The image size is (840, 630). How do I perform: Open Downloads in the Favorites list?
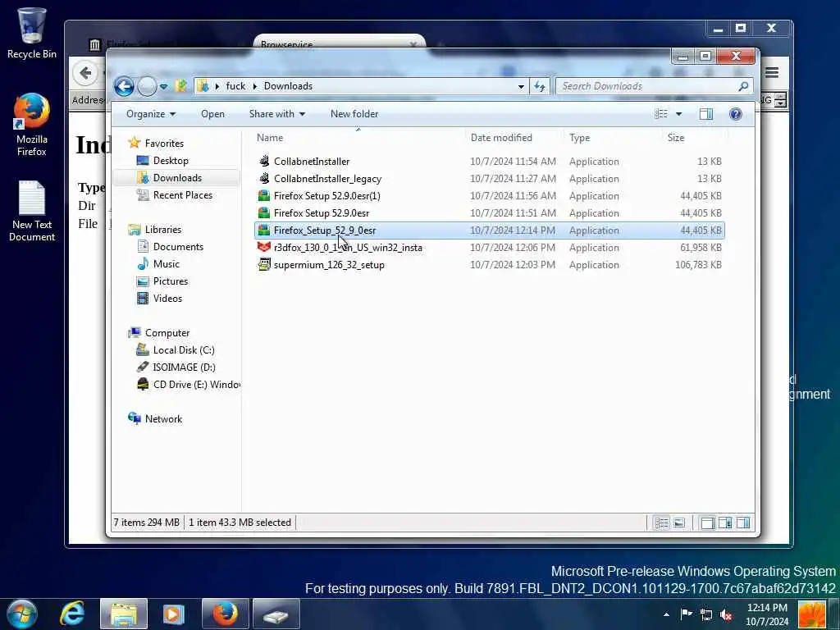(177, 178)
